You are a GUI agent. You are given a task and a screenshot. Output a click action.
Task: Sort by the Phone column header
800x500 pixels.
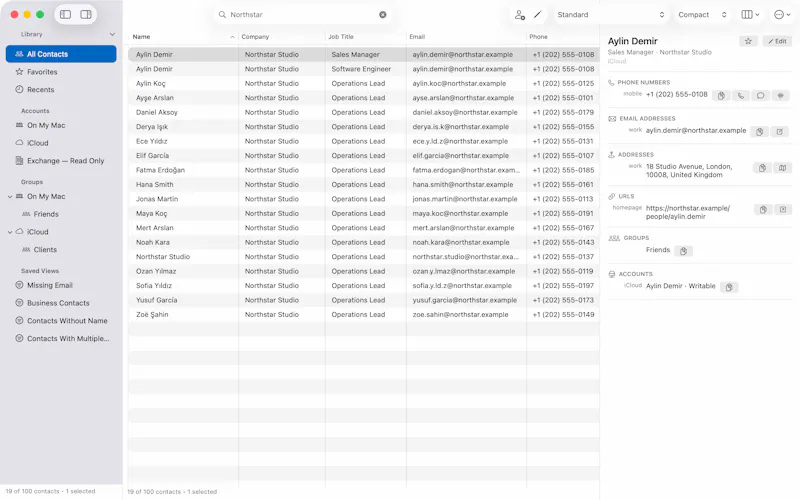563,37
